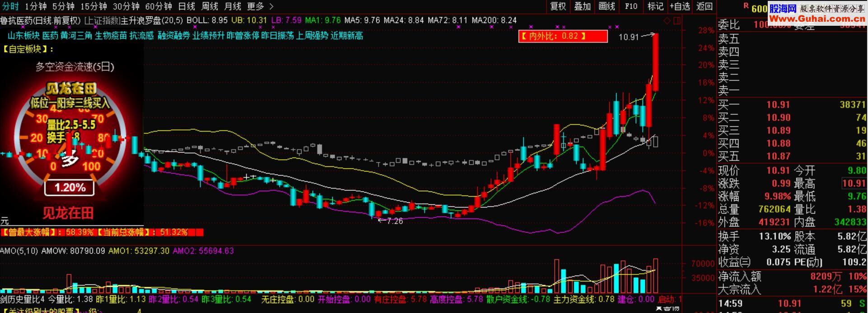Click the 标记 mark button

(655, 6)
